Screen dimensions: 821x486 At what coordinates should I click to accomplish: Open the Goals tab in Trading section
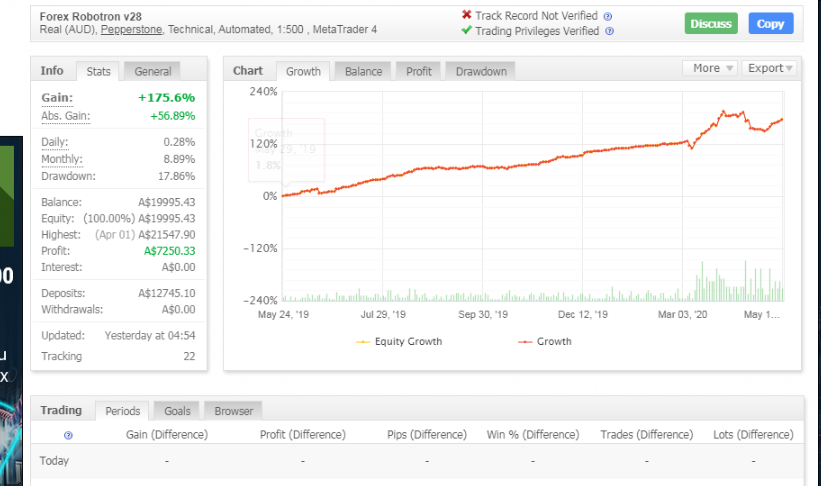[x=177, y=411]
